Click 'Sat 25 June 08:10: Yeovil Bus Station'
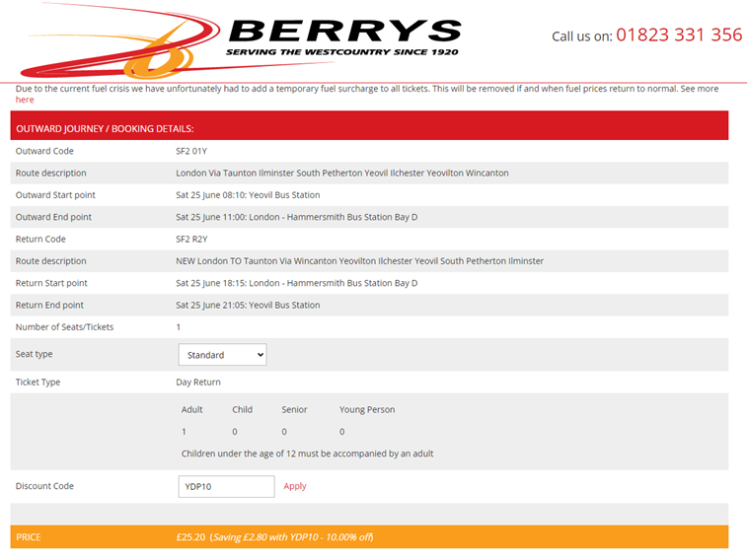 point(248,195)
